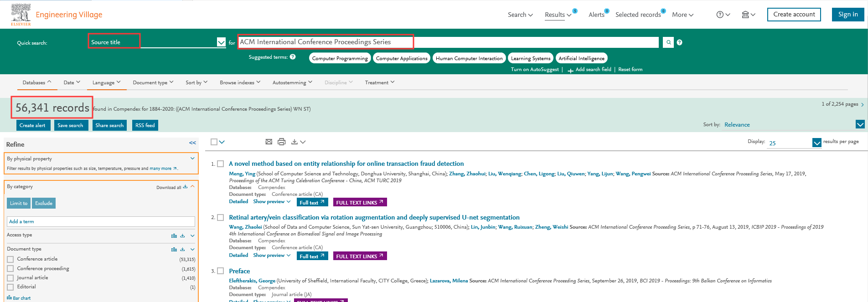
Task: Click the Elsevier tree logo
Action: click(21, 14)
